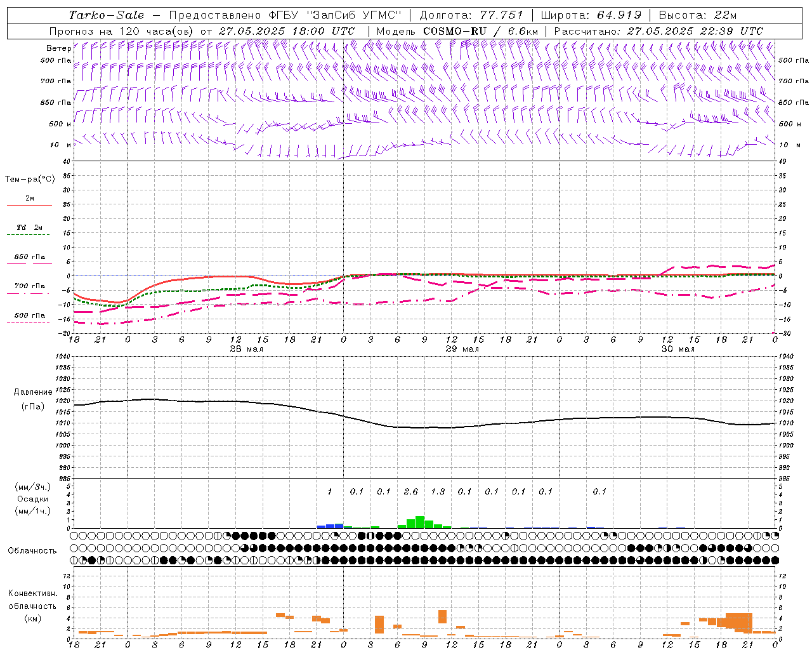The image size is (812, 650).
Task: Click the Tarko-Sale station title
Action: coord(106,15)
